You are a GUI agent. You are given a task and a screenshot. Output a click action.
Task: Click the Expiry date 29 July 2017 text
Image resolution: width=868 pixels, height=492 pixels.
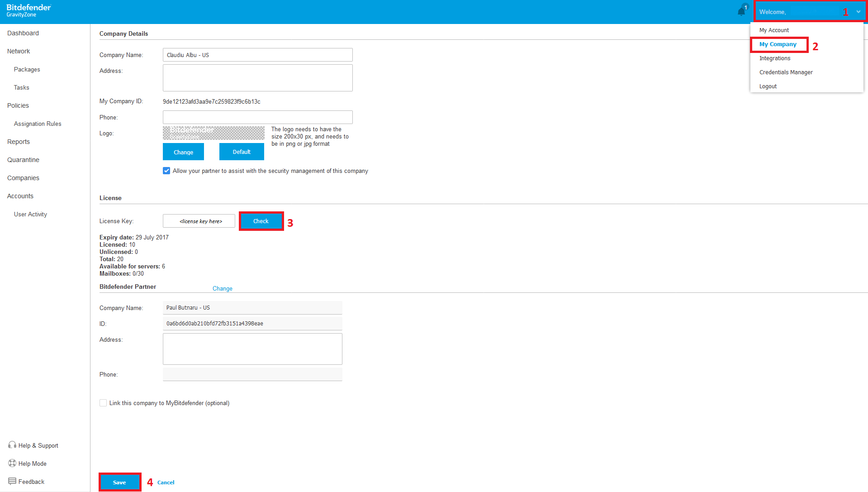[x=134, y=237]
